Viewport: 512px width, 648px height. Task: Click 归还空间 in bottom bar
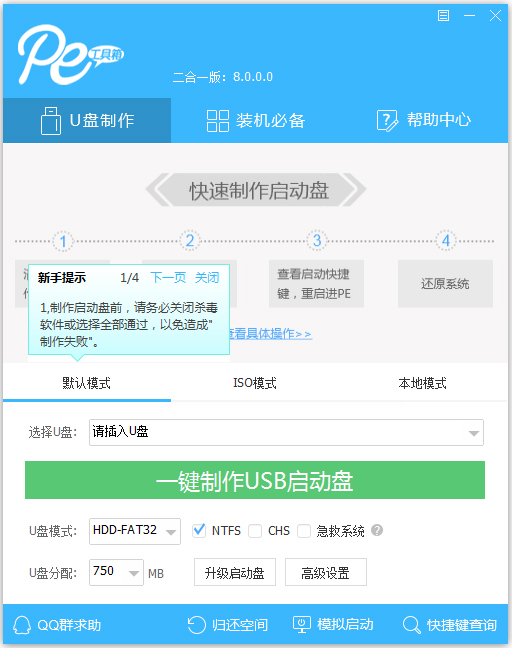[228, 625]
